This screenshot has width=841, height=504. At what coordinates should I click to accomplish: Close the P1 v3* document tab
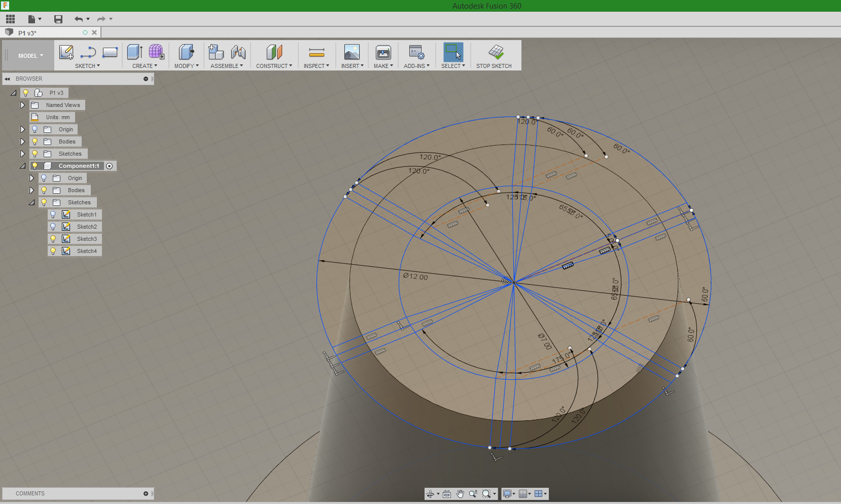94,32
